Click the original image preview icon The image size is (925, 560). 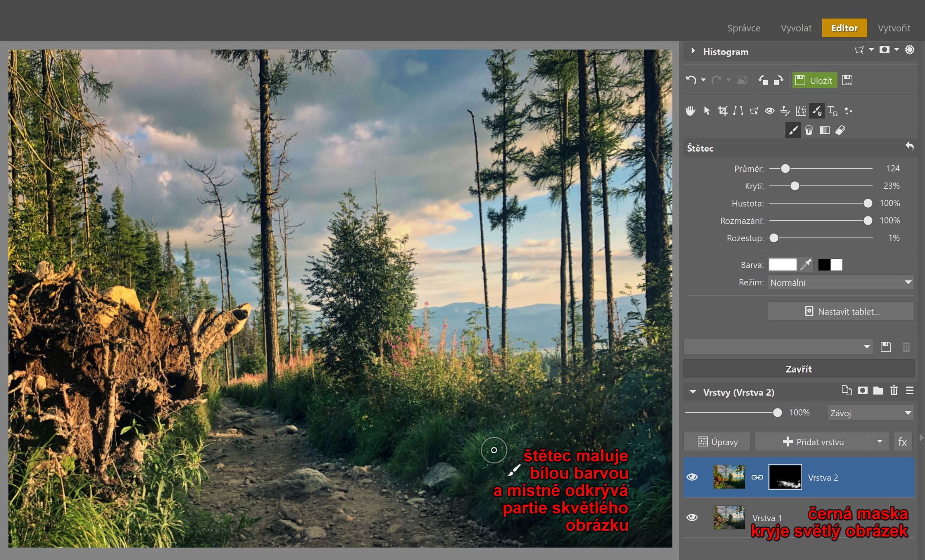click(x=742, y=80)
